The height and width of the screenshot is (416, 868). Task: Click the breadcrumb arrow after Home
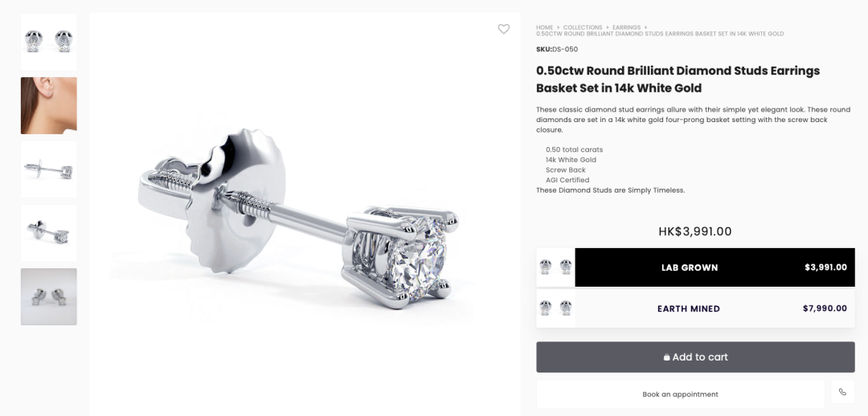(558, 27)
